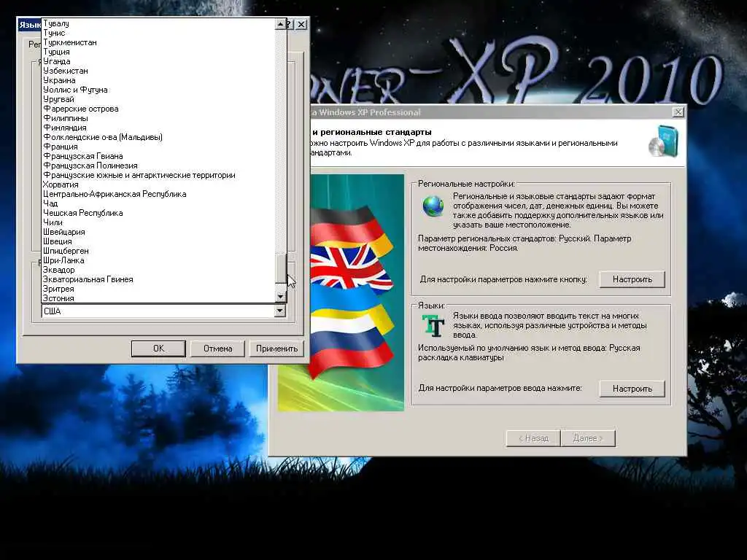Select Украина as location
Image resolution: width=747 pixels, height=560 pixels.
158,80
